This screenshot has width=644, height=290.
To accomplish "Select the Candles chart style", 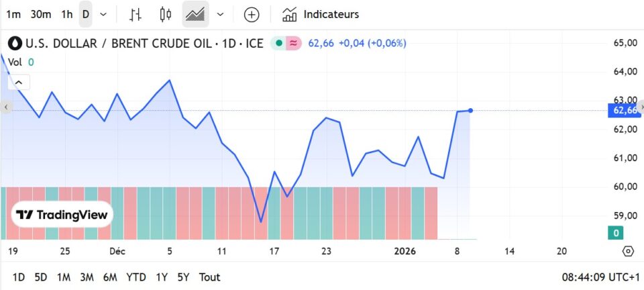I will (166, 14).
